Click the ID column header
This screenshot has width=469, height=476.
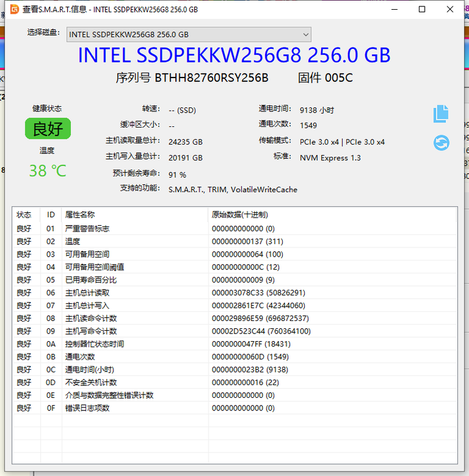(51, 215)
